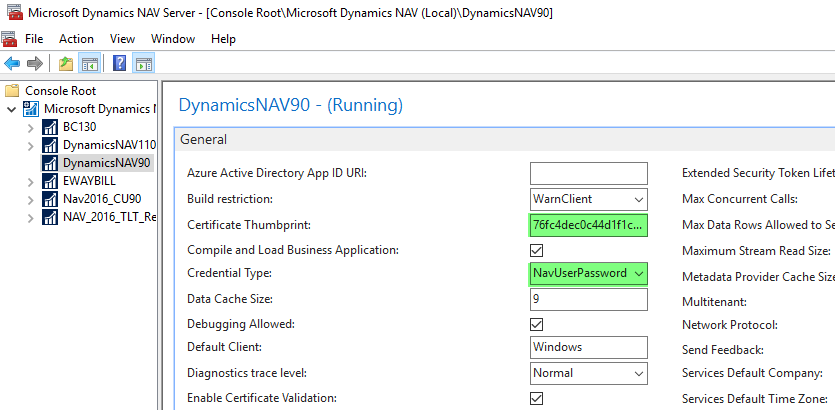This screenshot has width=835, height=410.
Task: Click the Certificate Thumbprint label
Action: point(249,225)
